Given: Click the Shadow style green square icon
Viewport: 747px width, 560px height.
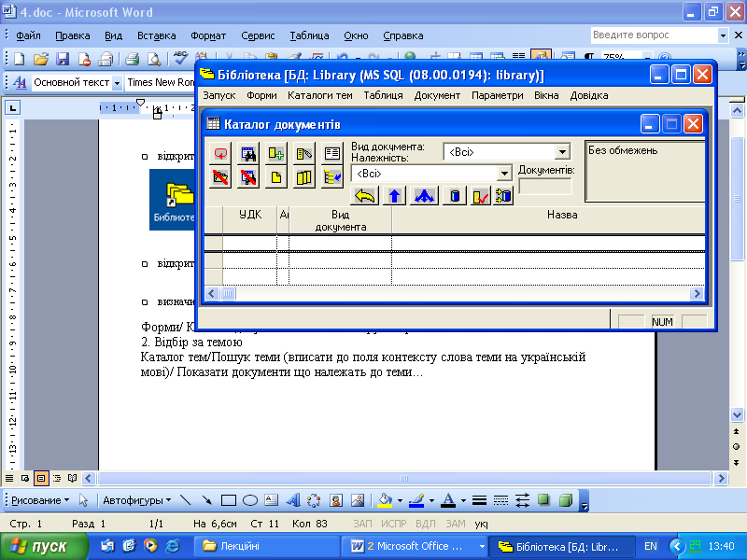Looking at the screenshot, I should 543,500.
